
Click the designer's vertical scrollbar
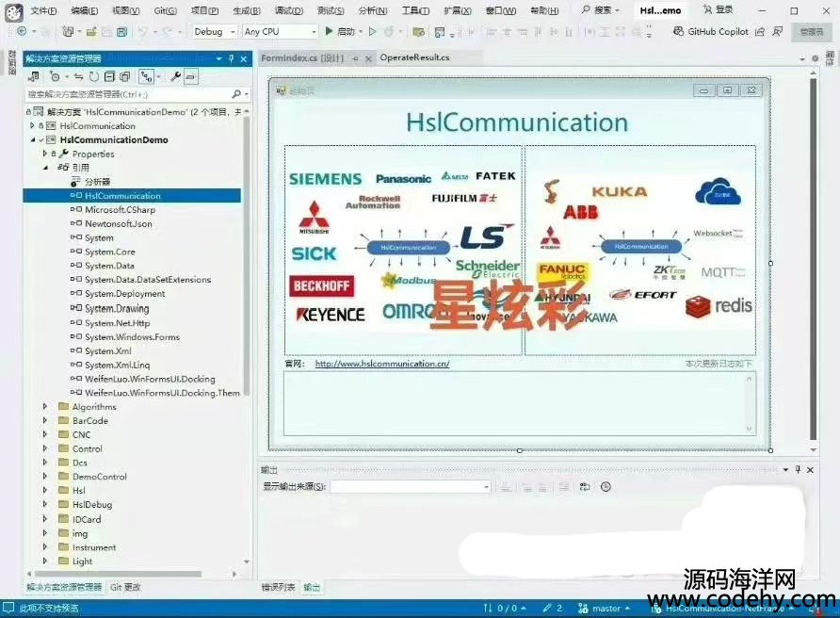814,260
